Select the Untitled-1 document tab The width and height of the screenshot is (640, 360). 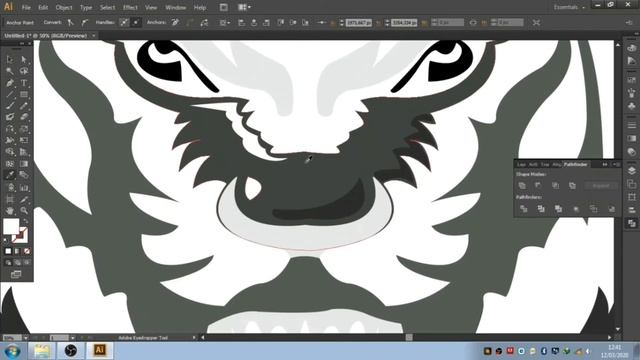pos(46,36)
